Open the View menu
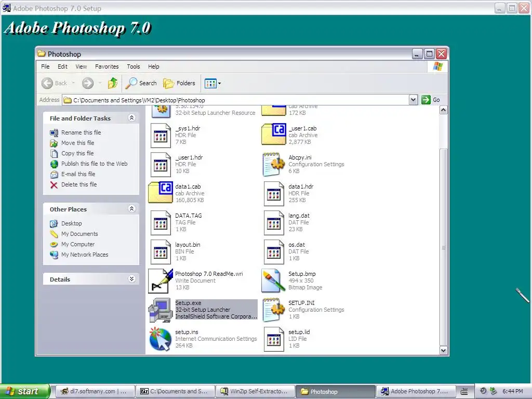Viewport: 532px width, 399px height. [x=81, y=66]
